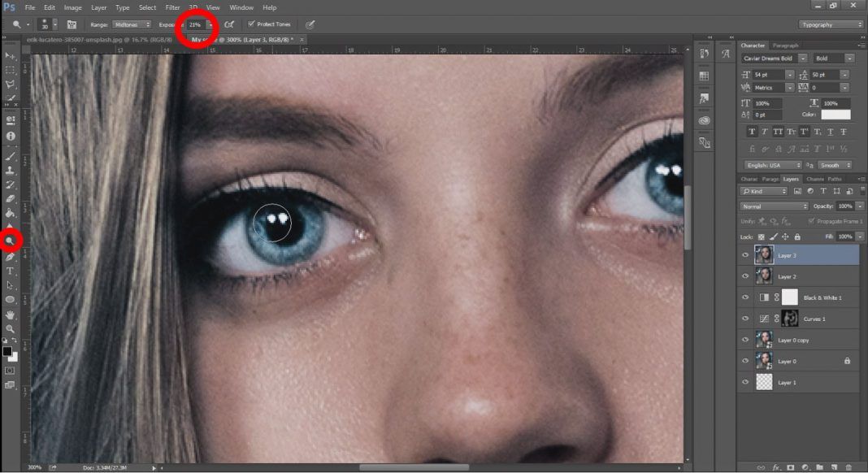868x473 pixels.
Task: Enable airbrush mode icon in options bar
Action: 229,24
